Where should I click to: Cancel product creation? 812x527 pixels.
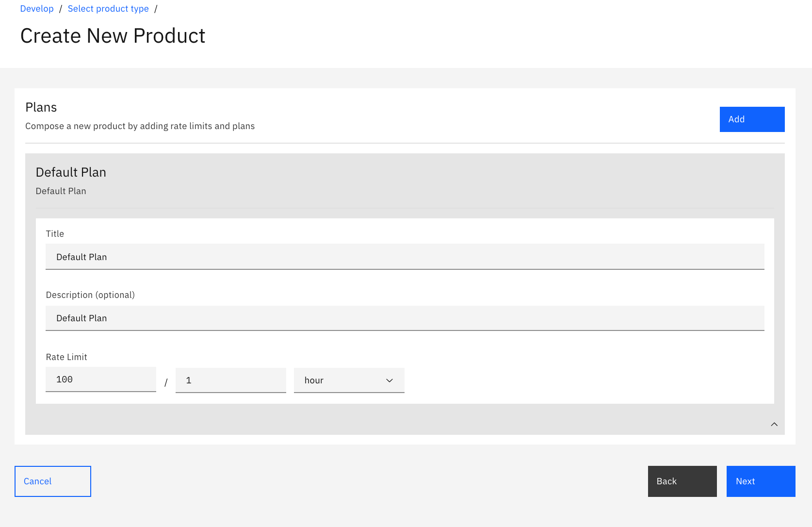click(52, 481)
